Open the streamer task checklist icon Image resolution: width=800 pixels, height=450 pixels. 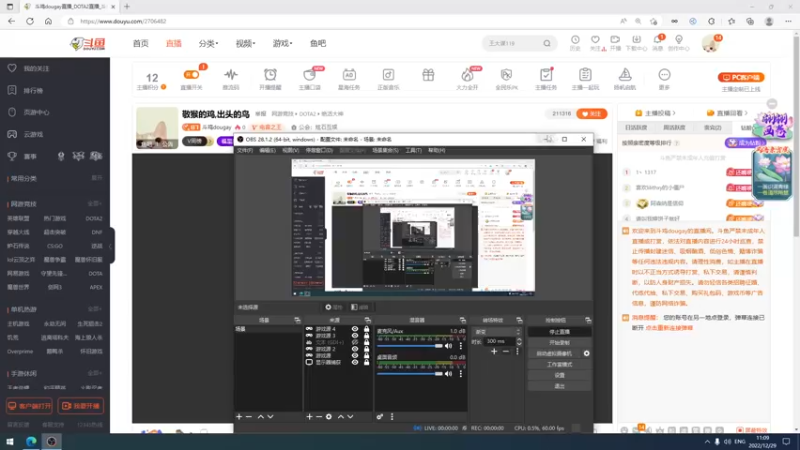coord(546,75)
